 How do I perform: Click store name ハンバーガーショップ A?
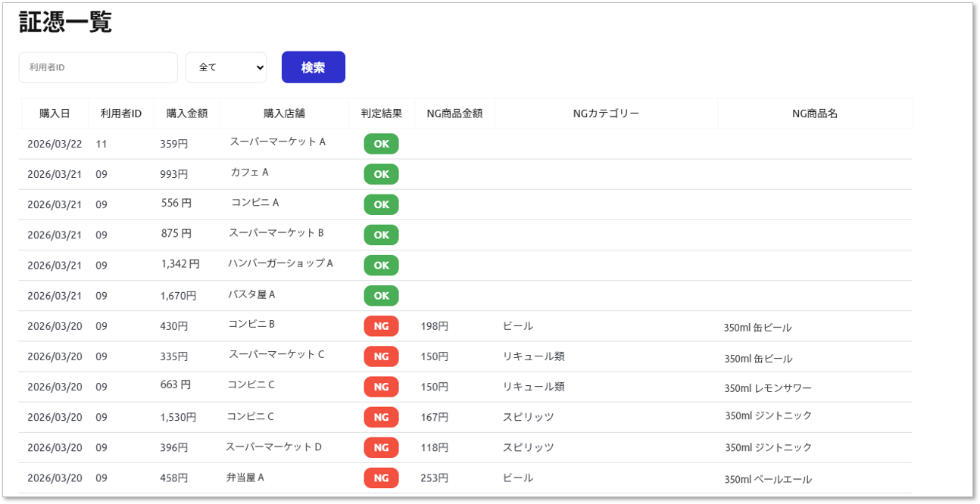pyautogui.click(x=281, y=263)
